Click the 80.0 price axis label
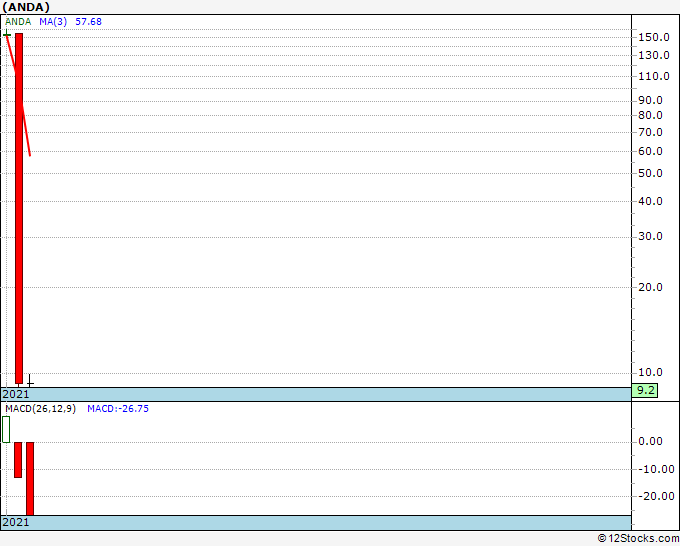The height and width of the screenshot is (546, 680). (651, 115)
